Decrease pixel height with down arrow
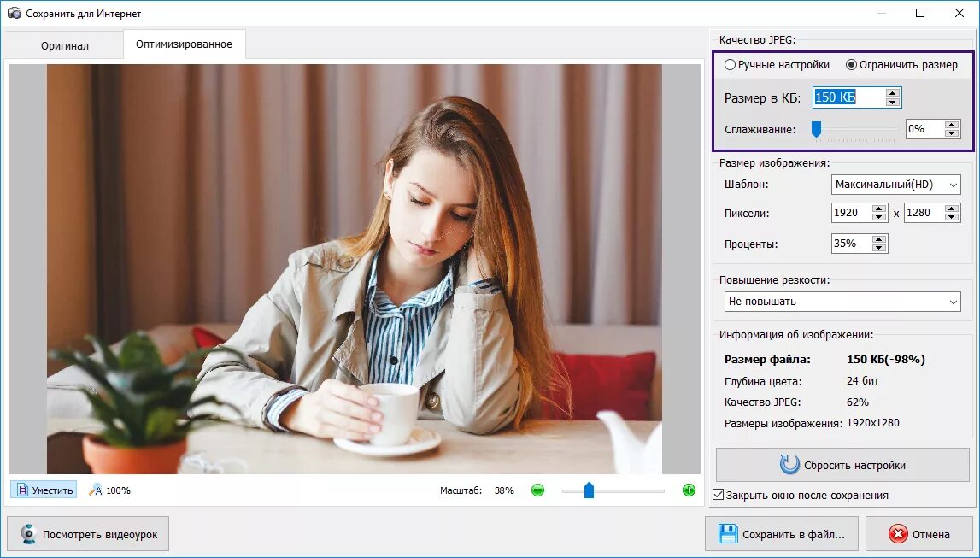The width and height of the screenshot is (980, 558). click(x=952, y=217)
